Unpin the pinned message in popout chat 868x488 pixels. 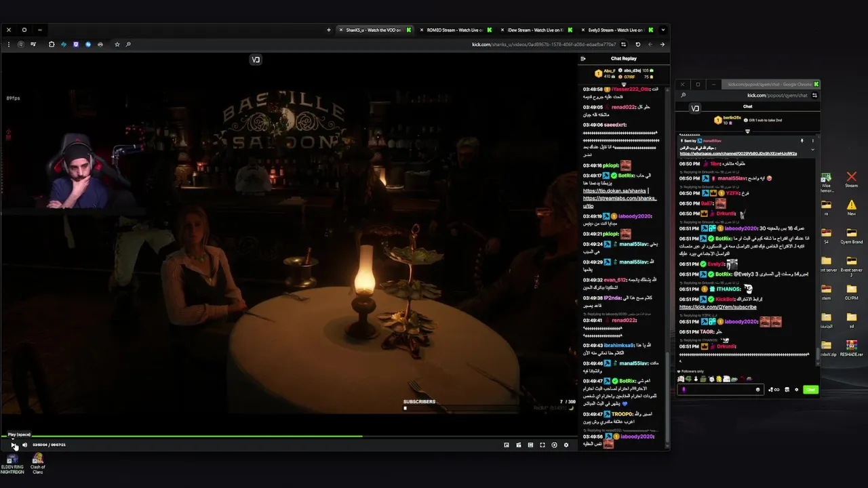[x=802, y=141]
